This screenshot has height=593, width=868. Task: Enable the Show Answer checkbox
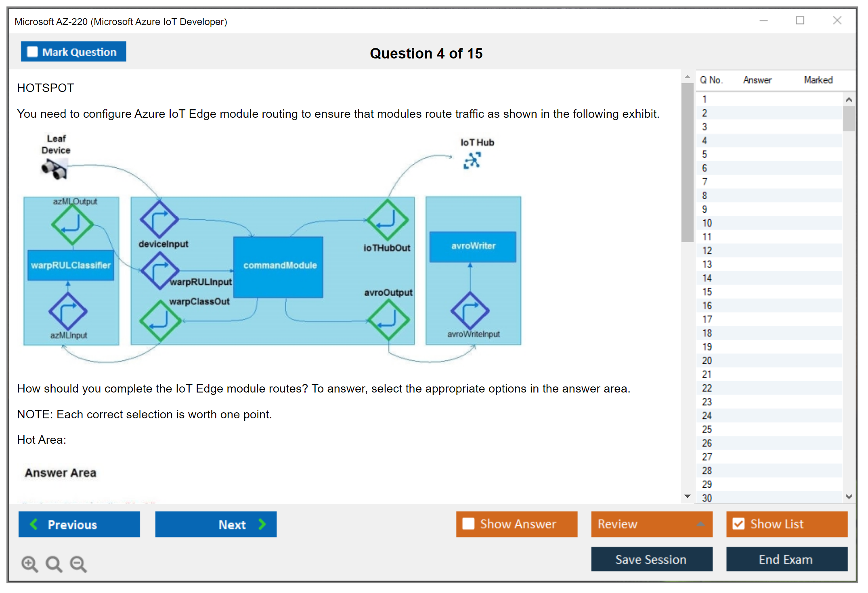468,524
